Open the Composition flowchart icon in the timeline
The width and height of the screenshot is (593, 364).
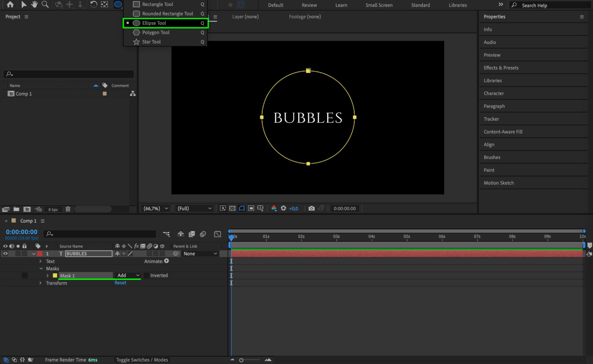click(x=166, y=234)
